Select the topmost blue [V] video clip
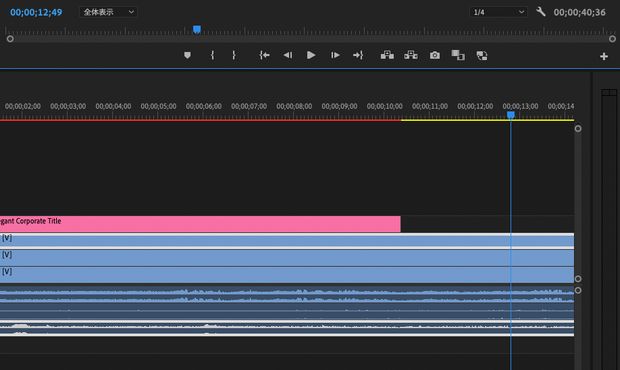The height and width of the screenshot is (370, 620). (287, 240)
